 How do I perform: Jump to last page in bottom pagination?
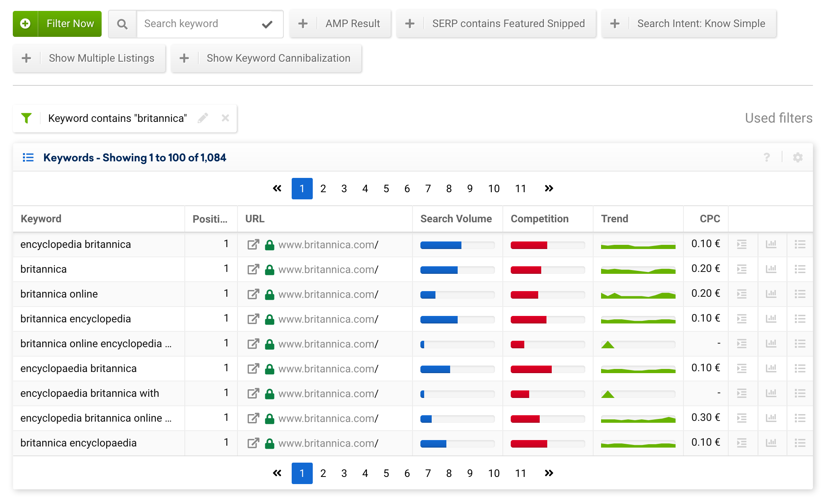click(x=549, y=473)
